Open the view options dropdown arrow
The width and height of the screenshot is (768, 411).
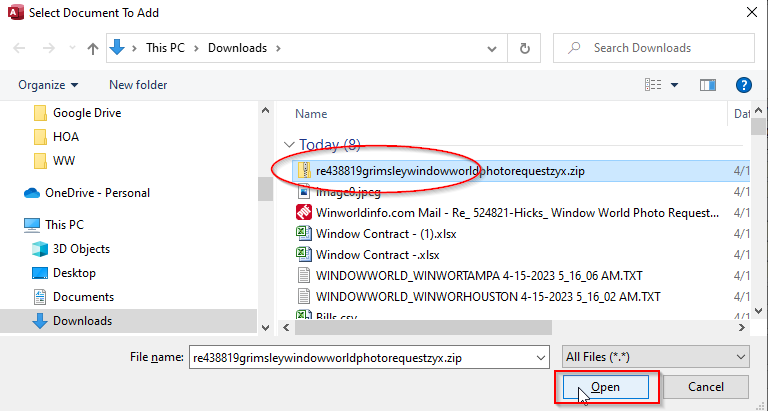674,85
